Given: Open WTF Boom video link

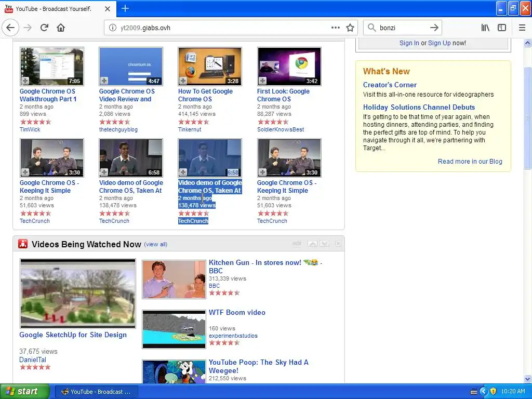Looking at the screenshot, I should pyautogui.click(x=237, y=312).
